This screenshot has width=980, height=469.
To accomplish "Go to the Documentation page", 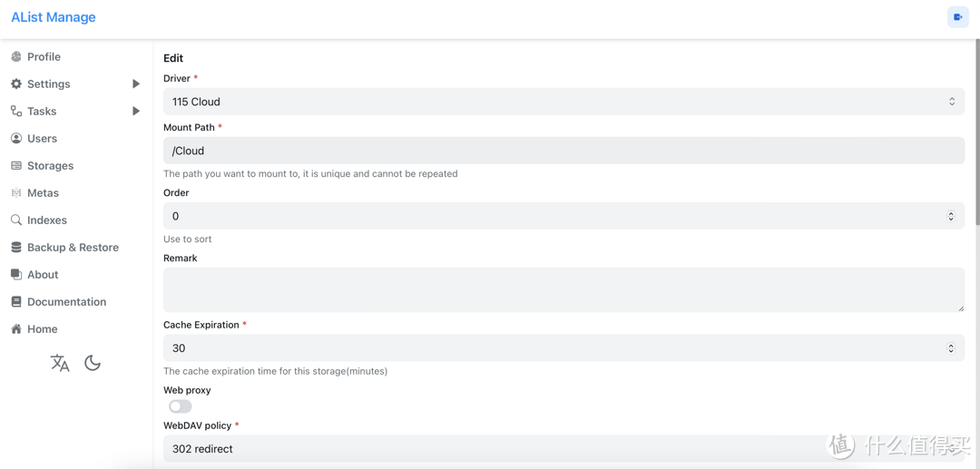I will pyautogui.click(x=66, y=302).
